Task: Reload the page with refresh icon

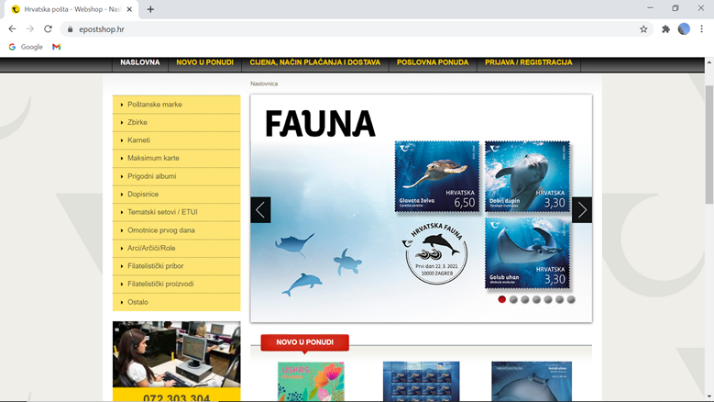Action: 47,29
